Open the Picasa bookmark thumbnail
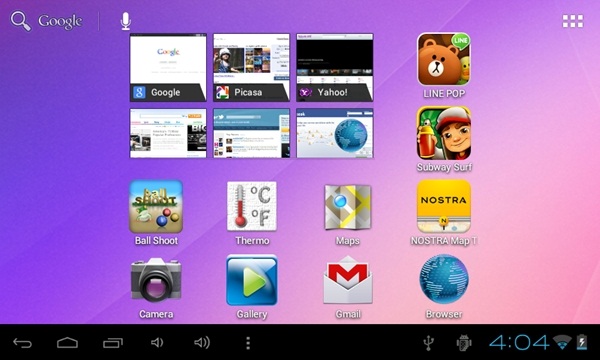The width and height of the screenshot is (600, 360). coord(251,67)
